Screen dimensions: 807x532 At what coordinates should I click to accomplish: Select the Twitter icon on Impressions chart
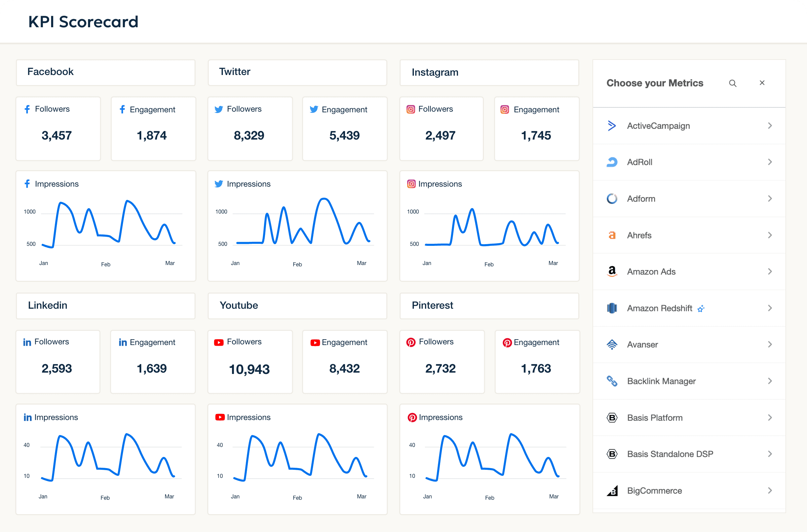tap(219, 184)
